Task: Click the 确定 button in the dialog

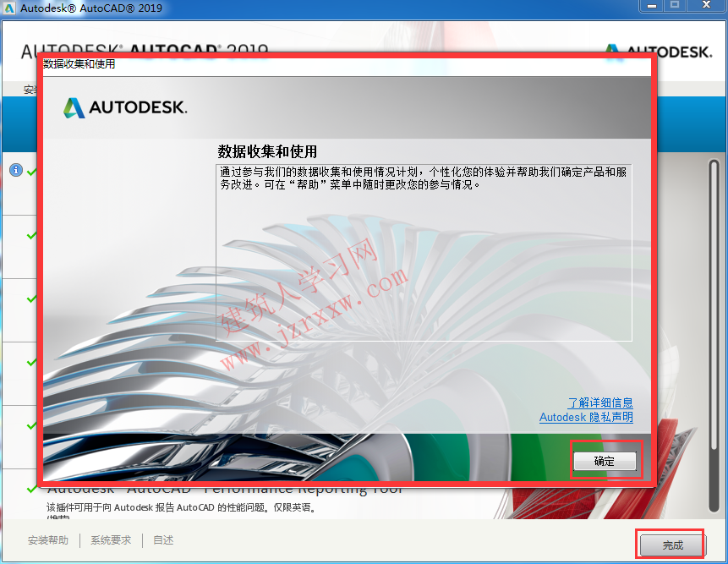Action: (605, 461)
